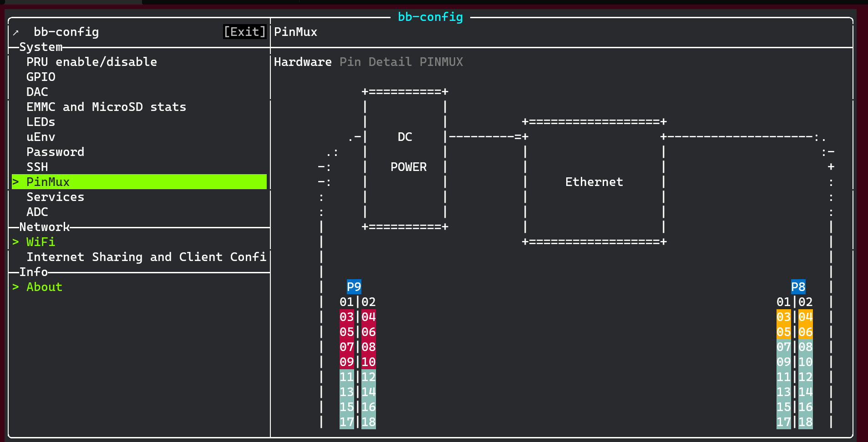Viewport: 868px width, 442px height.
Task: Open the Services entry
Action: (x=55, y=196)
